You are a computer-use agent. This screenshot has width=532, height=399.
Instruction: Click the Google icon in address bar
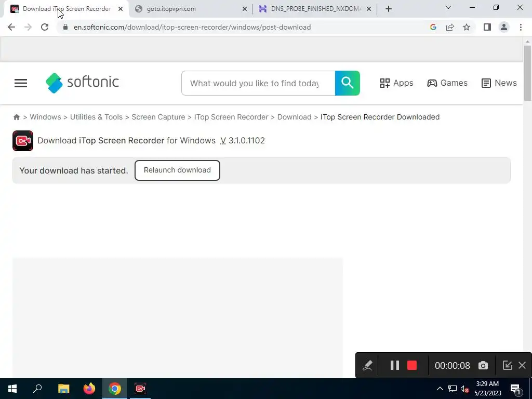[433, 27]
